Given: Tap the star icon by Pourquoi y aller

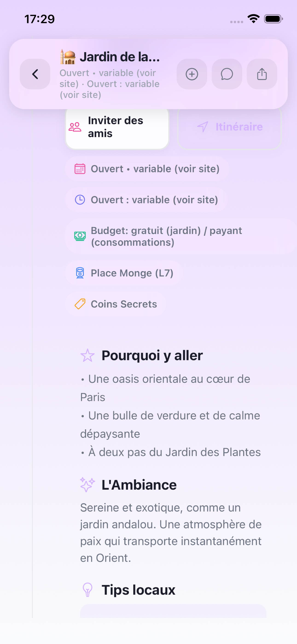Looking at the screenshot, I should (x=87, y=355).
